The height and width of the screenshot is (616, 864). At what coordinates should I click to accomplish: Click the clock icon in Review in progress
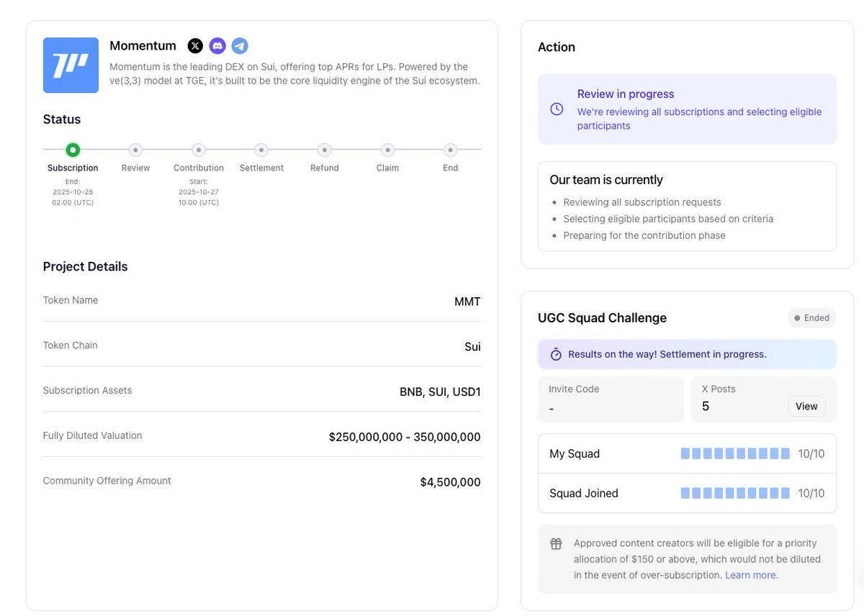pyautogui.click(x=557, y=109)
